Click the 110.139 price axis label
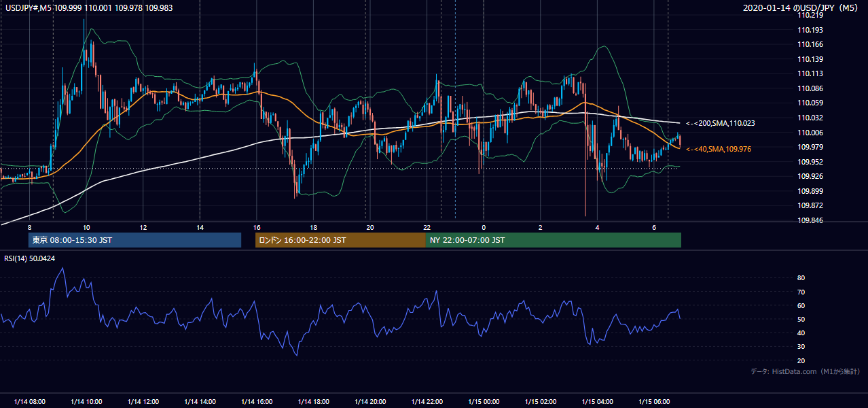This screenshot has width=868, height=408. pos(810,60)
